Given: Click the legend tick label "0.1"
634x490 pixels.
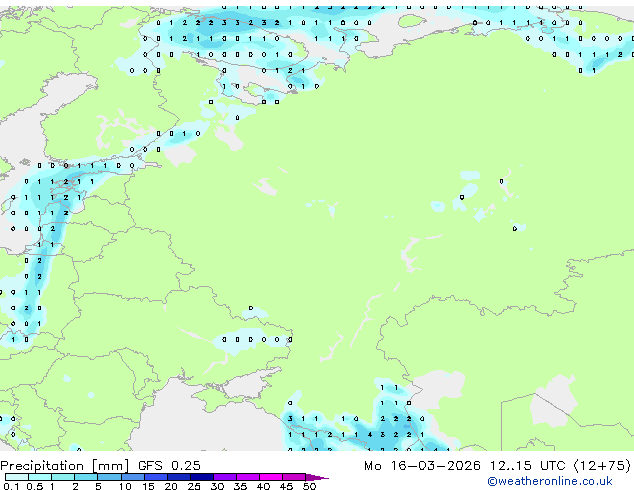Looking at the screenshot, I should [x=11, y=486].
